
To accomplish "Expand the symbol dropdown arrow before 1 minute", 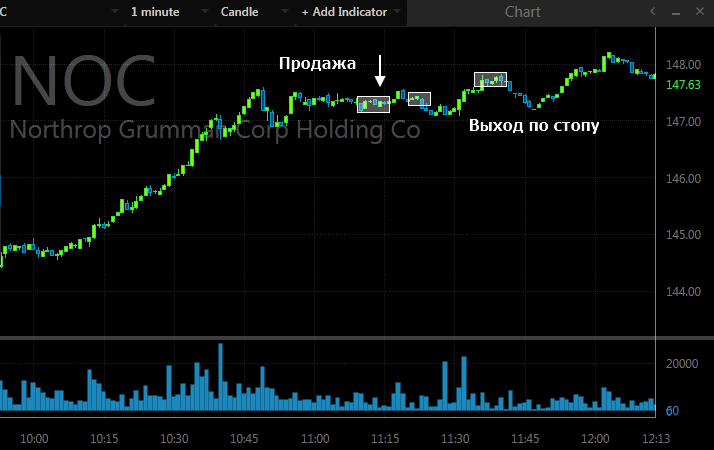I will point(115,11).
